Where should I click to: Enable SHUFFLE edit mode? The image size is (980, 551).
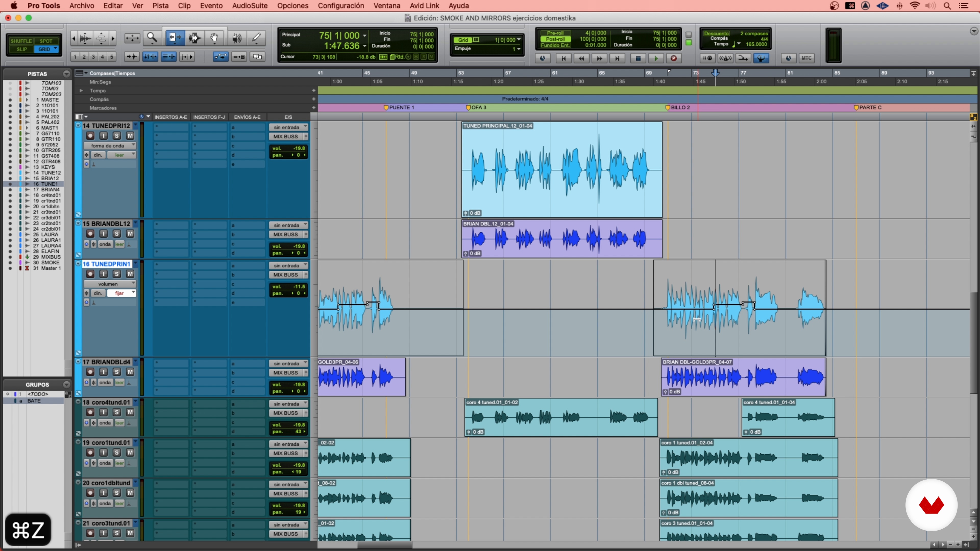(x=21, y=41)
